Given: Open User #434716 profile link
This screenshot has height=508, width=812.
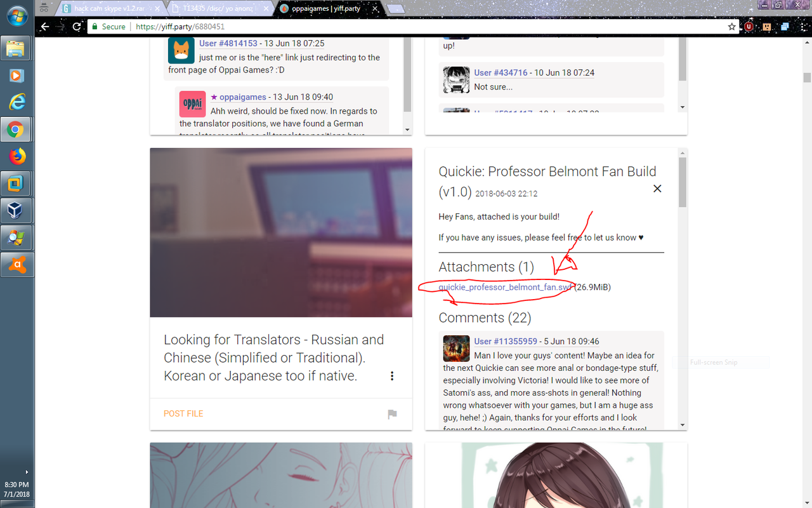Looking at the screenshot, I should [x=501, y=72].
